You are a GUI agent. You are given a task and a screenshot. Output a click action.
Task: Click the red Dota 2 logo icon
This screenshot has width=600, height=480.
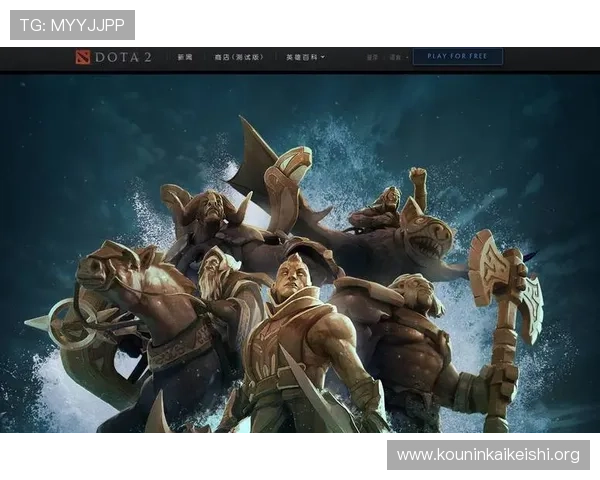pos(83,57)
